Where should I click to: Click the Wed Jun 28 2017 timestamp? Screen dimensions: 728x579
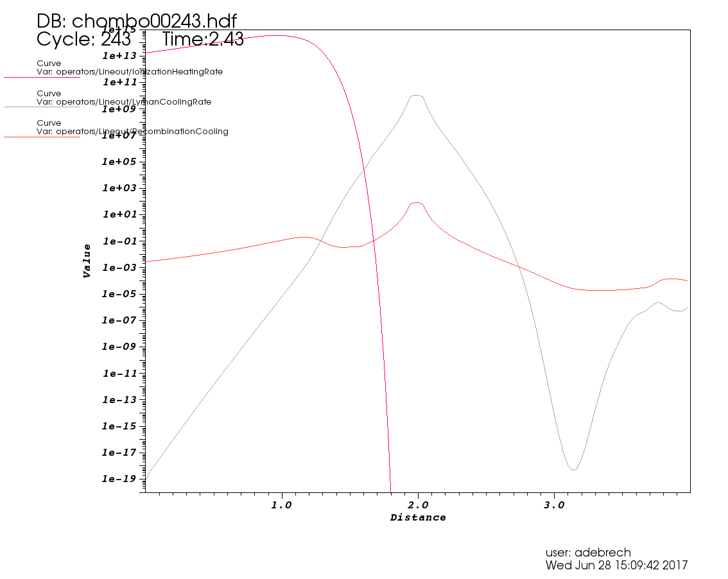tap(616, 566)
